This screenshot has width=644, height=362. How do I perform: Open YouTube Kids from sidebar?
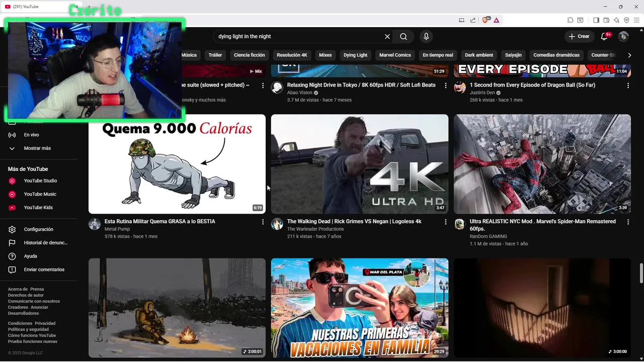(38, 208)
